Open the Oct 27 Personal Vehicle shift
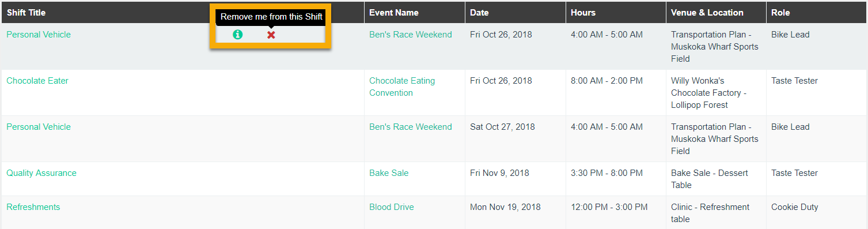The height and width of the screenshot is (229, 868). pyautogui.click(x=39, y=127)
